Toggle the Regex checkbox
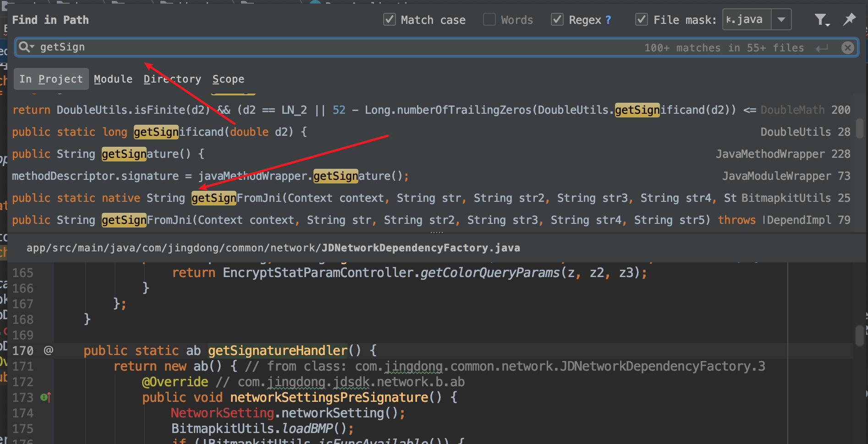Viewport: 868px width, 444px height. point(557,20)
